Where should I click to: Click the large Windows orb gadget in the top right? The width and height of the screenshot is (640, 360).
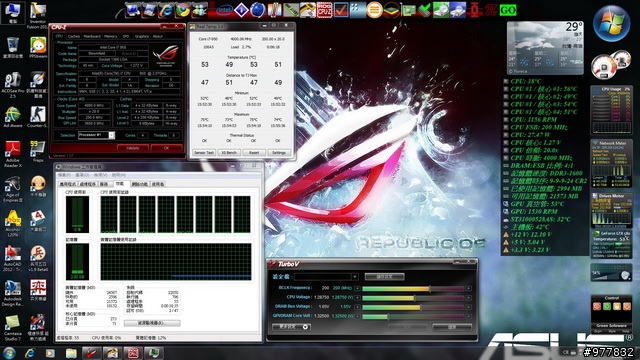pyautogui.click(x=611, y=23)
